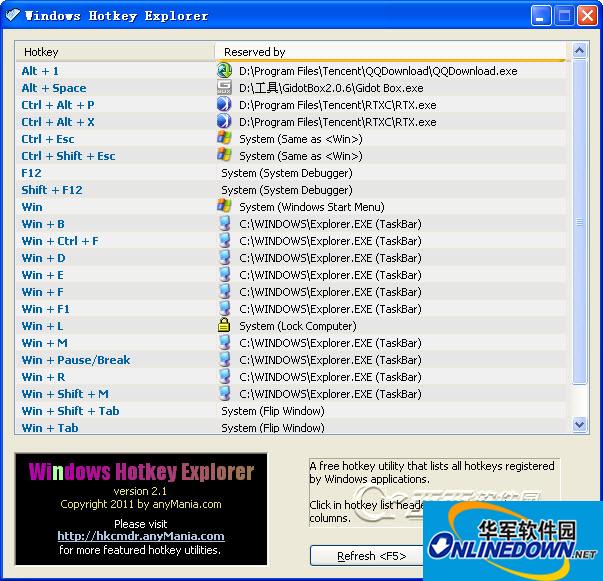Image resolution: width=603 pixels, height=581 pixels.
Task: Click the Explorer icon in Win + D row
Action: [224, 257]
